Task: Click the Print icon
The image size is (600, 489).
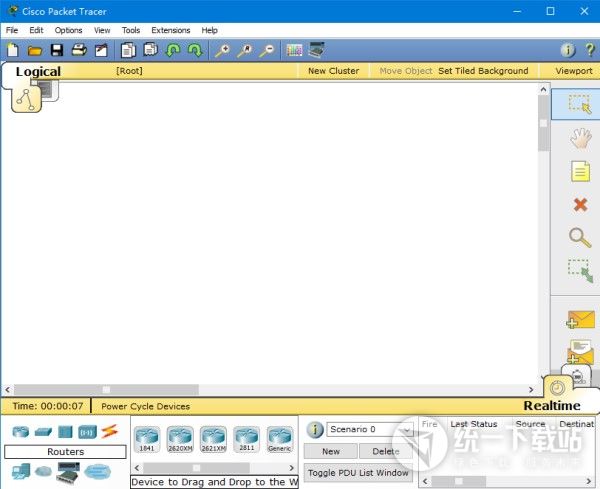Action: tap(79, 50)
